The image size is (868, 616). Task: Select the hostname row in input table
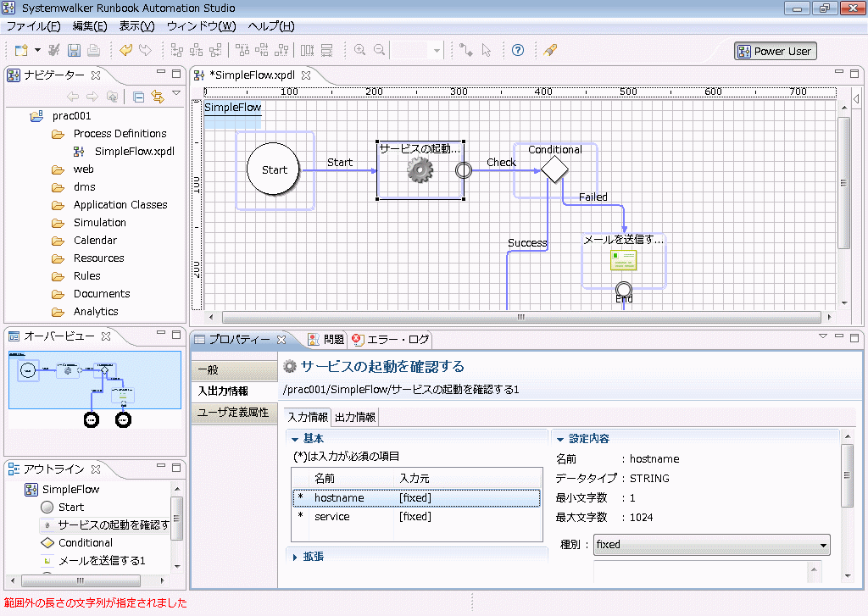(x=416, y=498)
